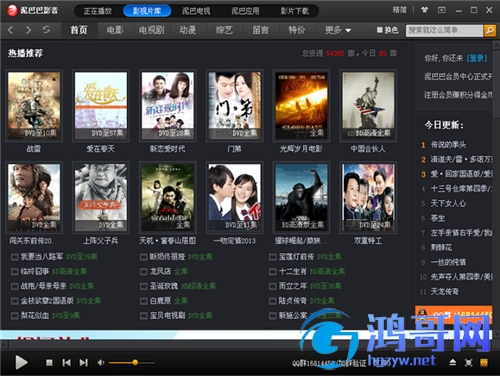500x376 pixels.
Task: Go back with the left arrow
Action: pyautogui.click(x=10, y=30)
